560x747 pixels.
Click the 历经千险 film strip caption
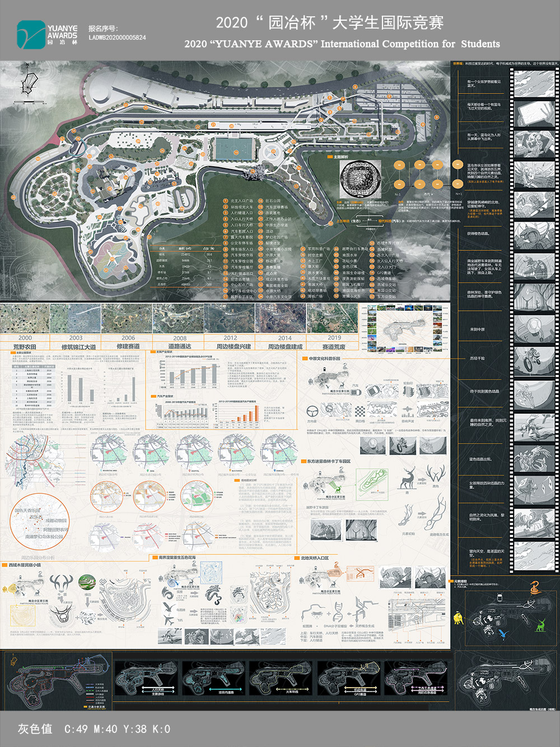(x=478, y=358)
